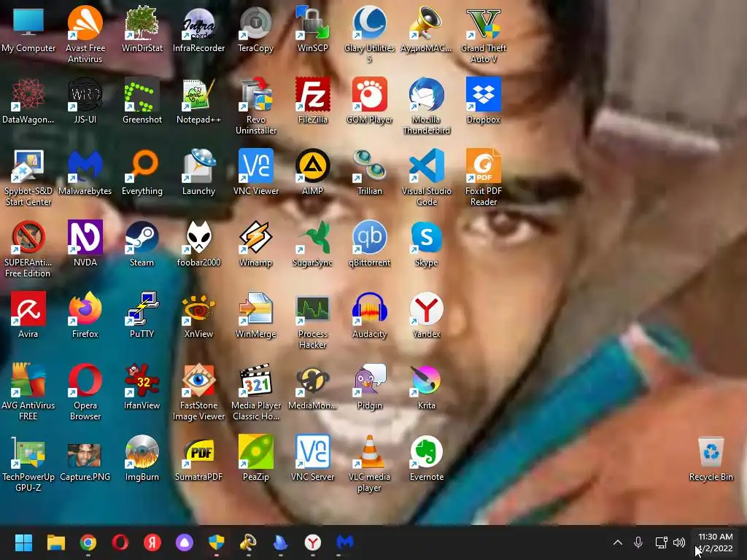Select the Foxit PDF Reader icon
Viewport: 747px width, 560px height.
click(x=484, y=166)
